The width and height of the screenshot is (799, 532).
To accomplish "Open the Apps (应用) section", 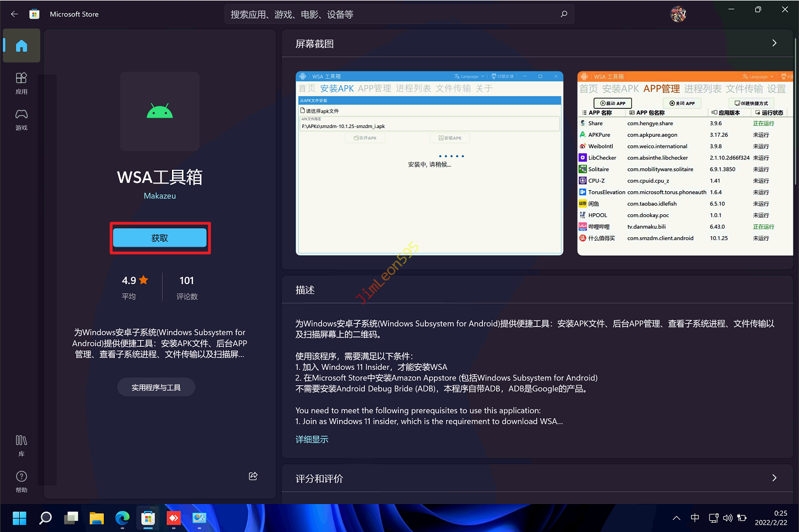I will [x=21, y=83].
